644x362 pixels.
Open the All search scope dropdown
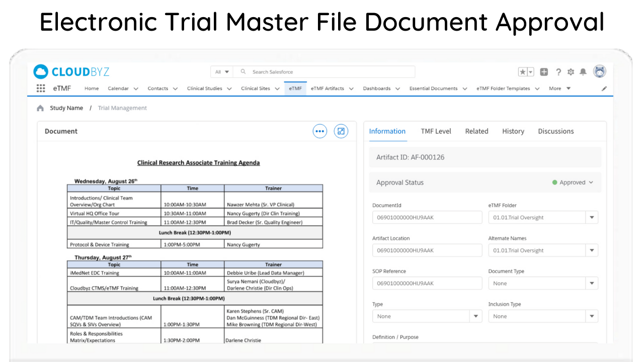222,72
